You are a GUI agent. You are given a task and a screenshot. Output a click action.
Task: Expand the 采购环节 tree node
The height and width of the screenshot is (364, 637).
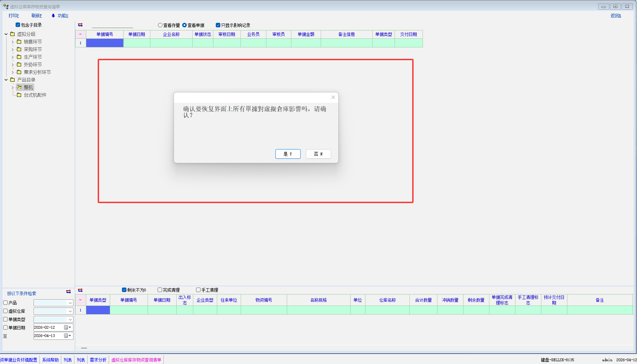tap(13, 49)
